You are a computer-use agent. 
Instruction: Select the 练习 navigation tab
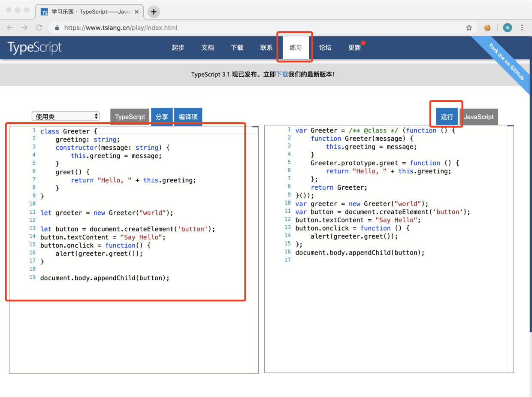tap(294, 48)
